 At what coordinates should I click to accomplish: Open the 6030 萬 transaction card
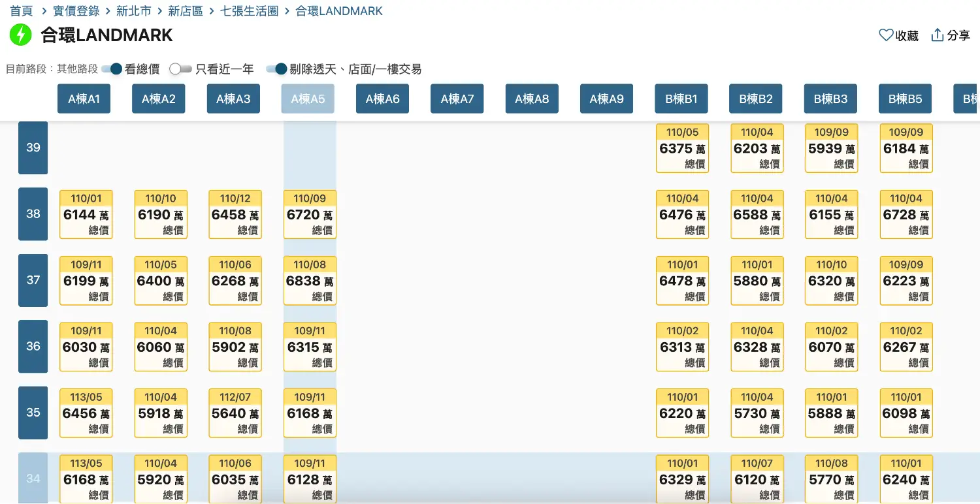tap(86, 347)
